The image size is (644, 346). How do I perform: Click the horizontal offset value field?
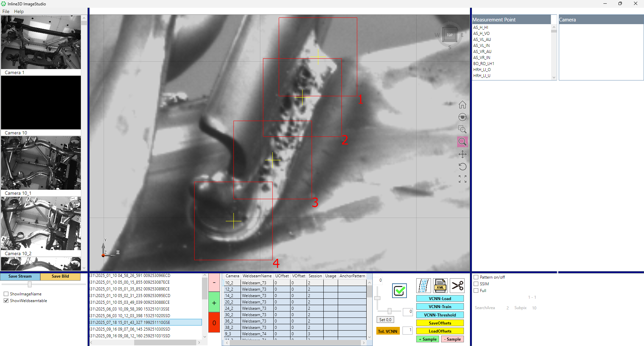[408, 312]
